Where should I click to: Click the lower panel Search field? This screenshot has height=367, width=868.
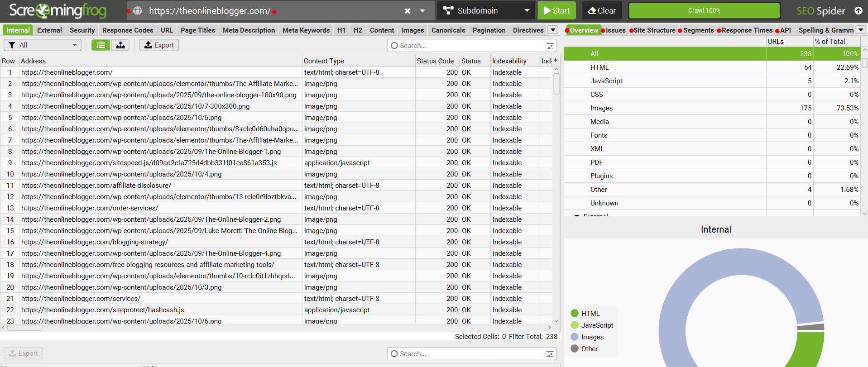pyautogui.click(x=471, y=353)
